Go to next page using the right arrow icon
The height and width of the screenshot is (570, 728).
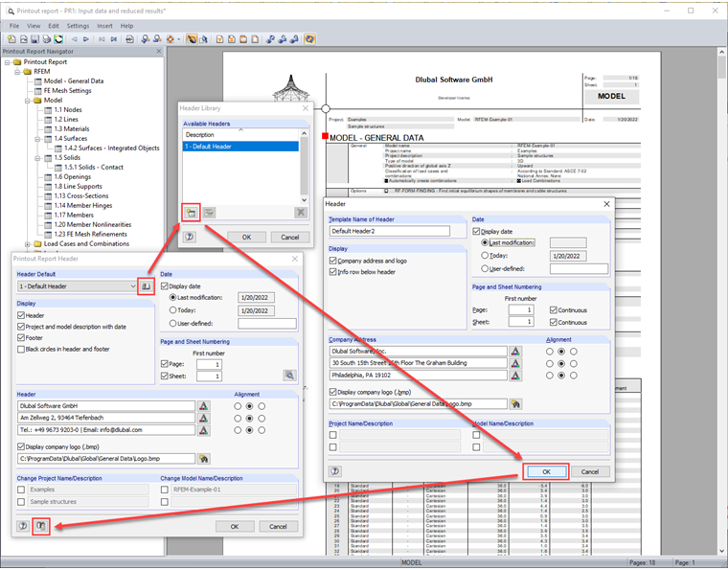(x=86, y=39)
